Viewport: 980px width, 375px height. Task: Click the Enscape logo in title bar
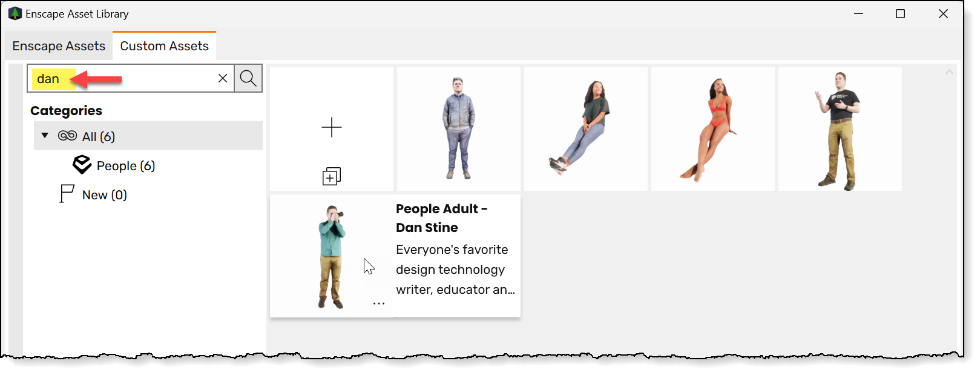point(15,13)
